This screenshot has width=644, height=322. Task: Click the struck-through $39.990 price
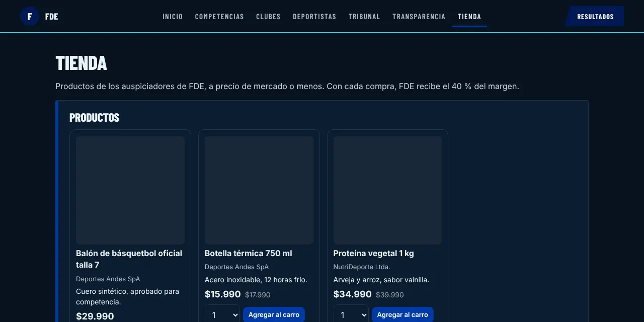[x=390, y=295]
